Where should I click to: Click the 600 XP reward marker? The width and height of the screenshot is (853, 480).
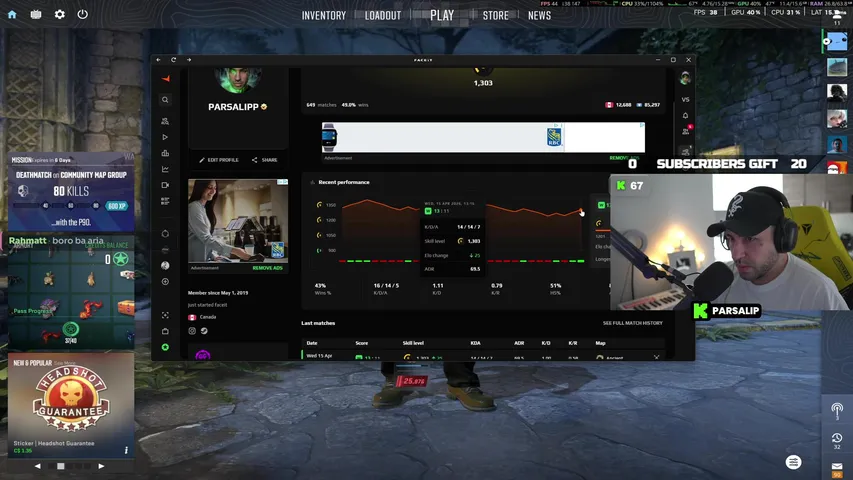(116, 206)
